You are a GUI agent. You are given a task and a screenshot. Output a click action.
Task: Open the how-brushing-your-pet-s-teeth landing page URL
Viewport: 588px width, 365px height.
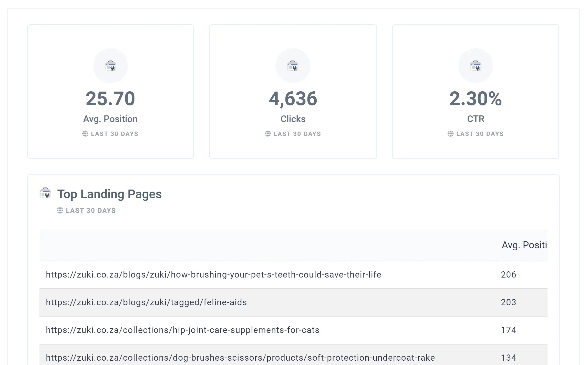pos(213,274)
